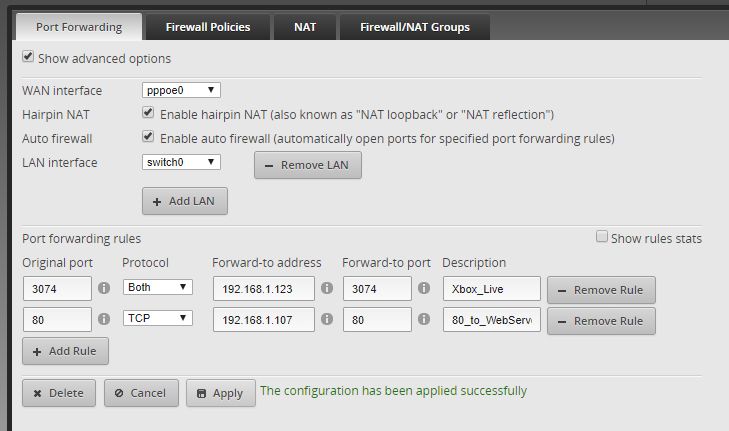Open the LAN interface switch0 dropdown
The width and height of the screenshot is (729, 431).
(181, 162)
